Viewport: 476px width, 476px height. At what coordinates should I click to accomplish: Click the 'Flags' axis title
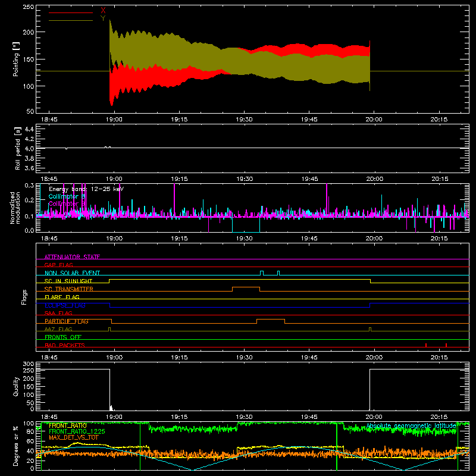24,297
